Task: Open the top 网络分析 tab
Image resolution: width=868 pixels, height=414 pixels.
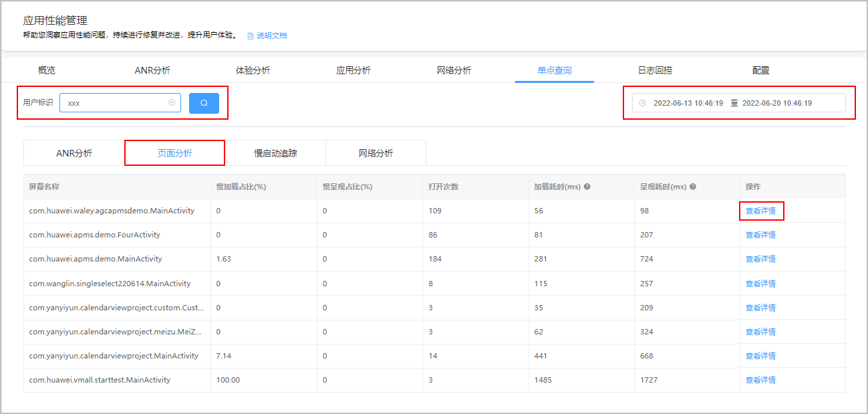Action: pos(454,70)
